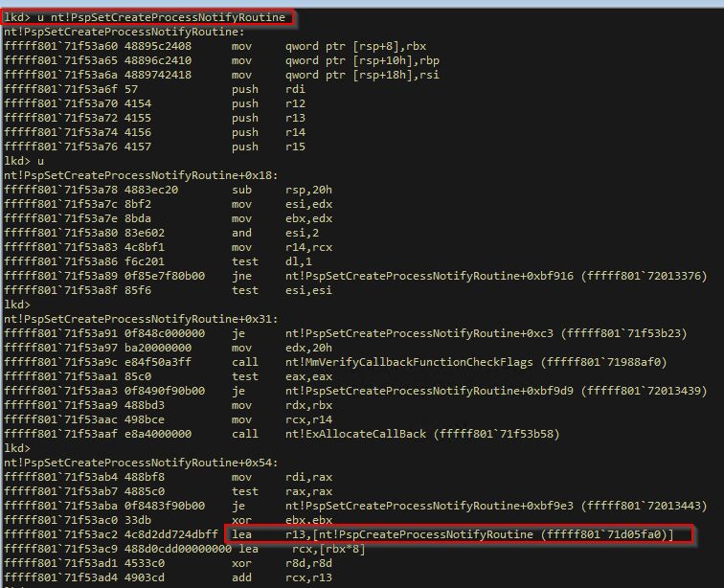Screen dimensions: 724x588
Task: Click the nt!PspSetCreateProcessNotifyRoutine+0x18: label
Action: pos(141,175)
